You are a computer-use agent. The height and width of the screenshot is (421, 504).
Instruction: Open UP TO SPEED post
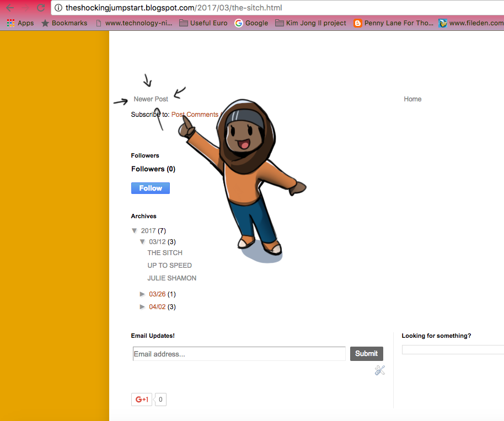click(x=170, y=265)
